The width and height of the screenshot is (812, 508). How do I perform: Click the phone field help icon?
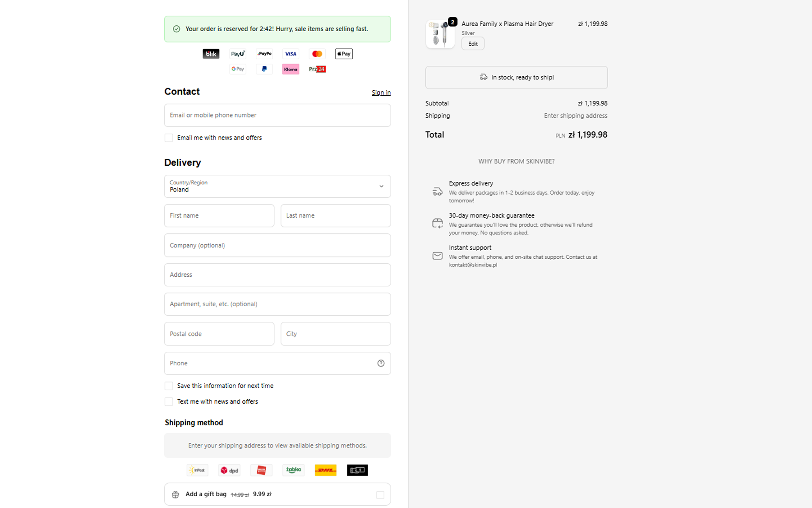[381, 363]
